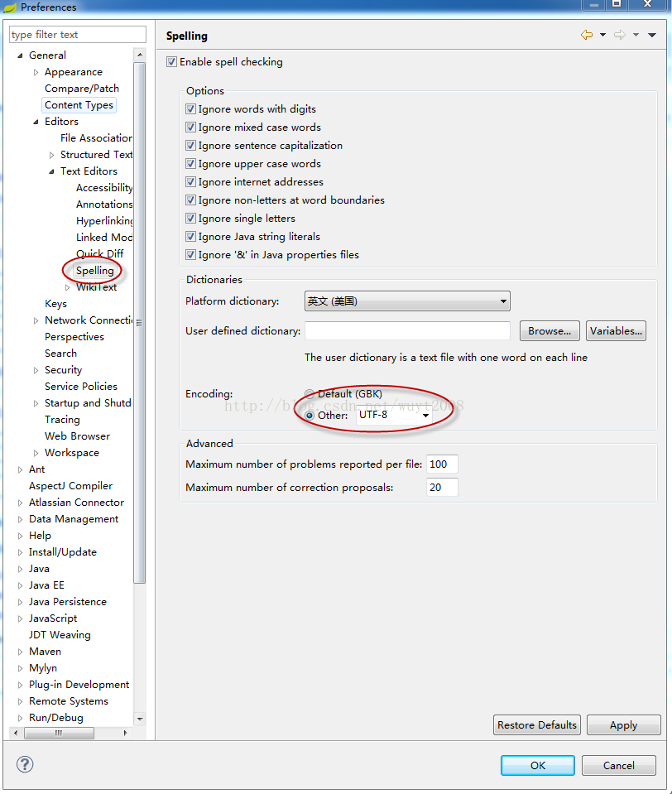Collapse the Editors tree node
This screenshot has width=672, height=794.
[36, 122]
